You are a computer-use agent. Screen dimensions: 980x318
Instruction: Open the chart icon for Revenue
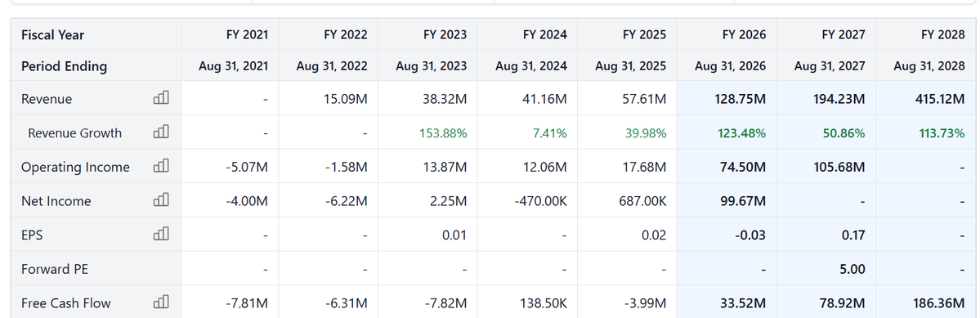(x=161, y=97)
